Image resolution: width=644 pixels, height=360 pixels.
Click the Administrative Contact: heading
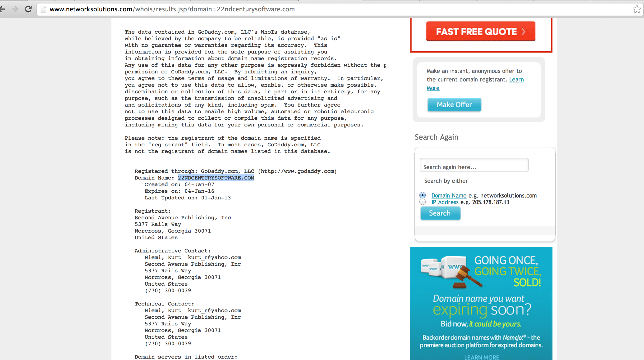[173, 251]
